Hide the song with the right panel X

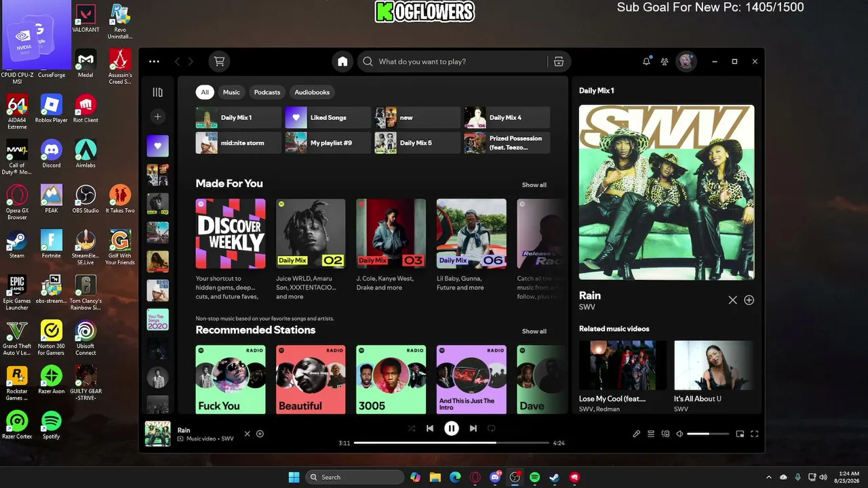pos(733,300)
